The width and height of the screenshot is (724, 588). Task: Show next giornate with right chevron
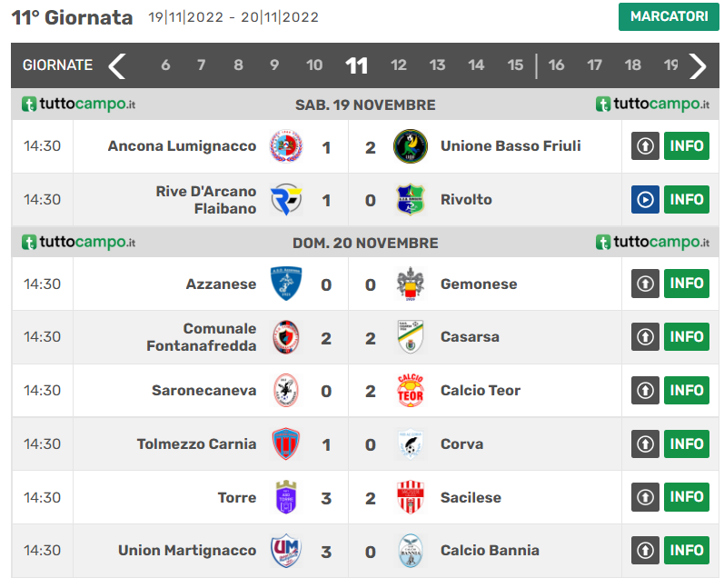click(x=698, y=66)
